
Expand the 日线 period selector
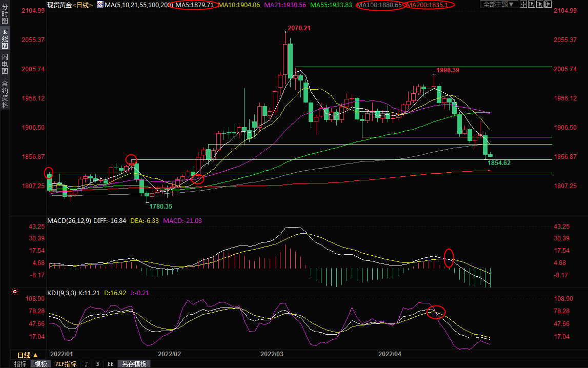27,355
